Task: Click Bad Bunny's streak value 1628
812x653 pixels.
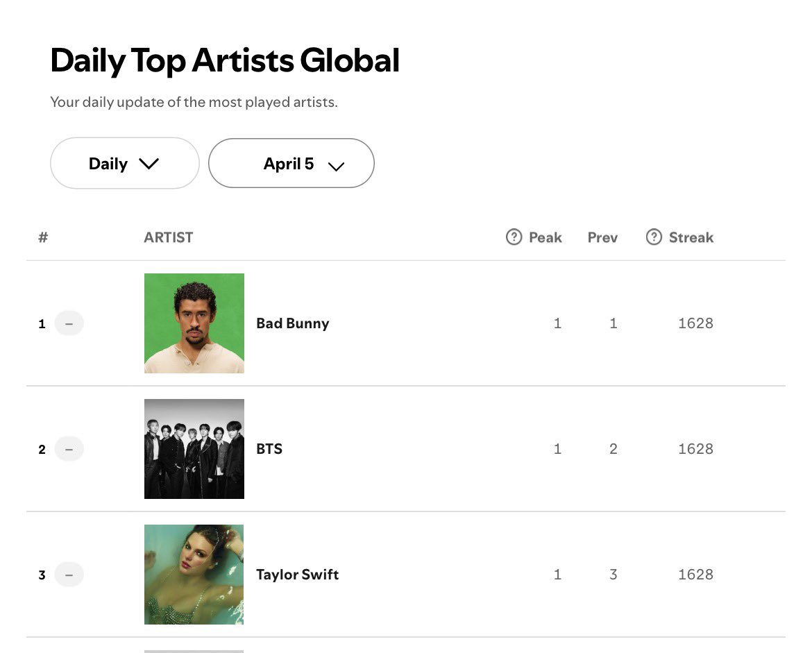Action: (x=695, y=323)
